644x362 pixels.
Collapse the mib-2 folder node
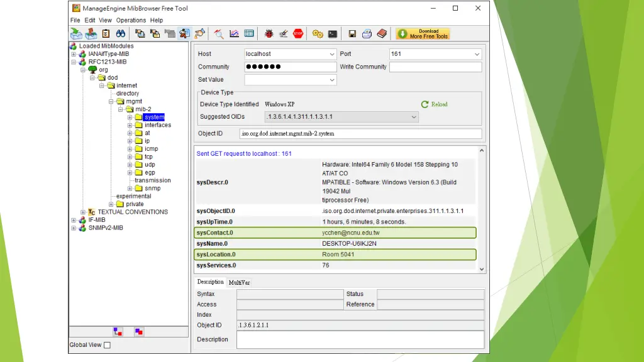120,109
